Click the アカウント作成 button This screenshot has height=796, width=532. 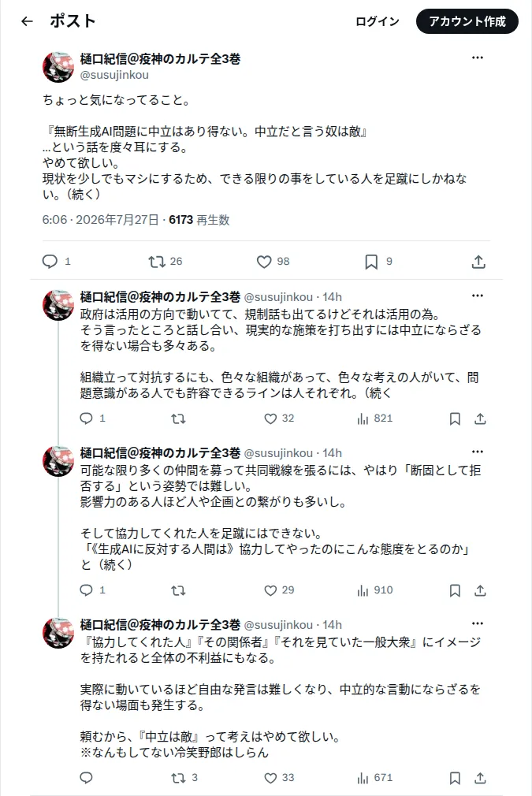467,21
